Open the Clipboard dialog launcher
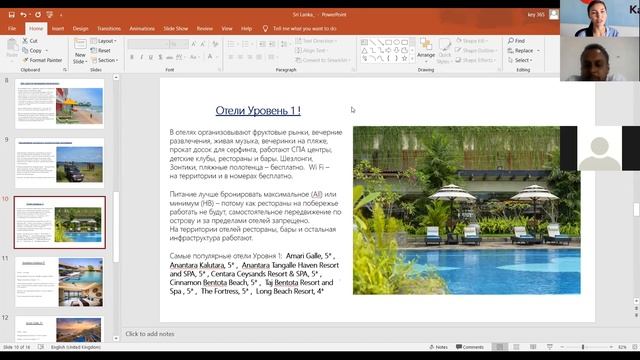Image resolution: width=640 pixels, height=360 pixels. pos(64,70)
